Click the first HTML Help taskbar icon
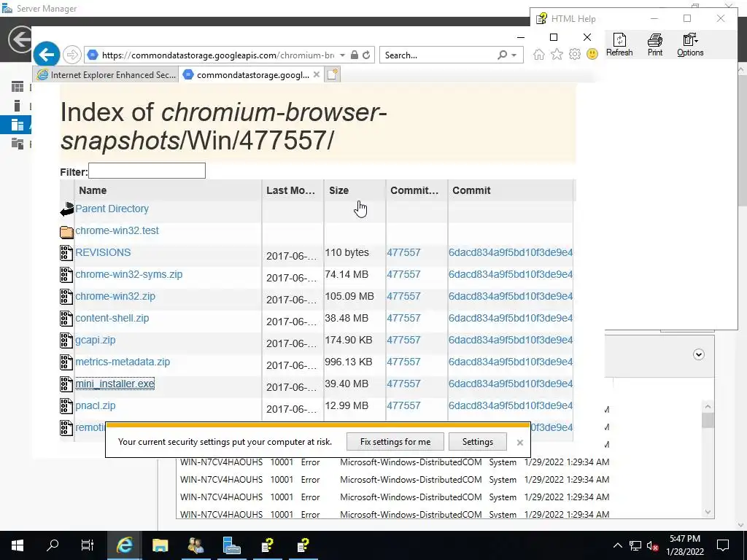 (267, 545)
